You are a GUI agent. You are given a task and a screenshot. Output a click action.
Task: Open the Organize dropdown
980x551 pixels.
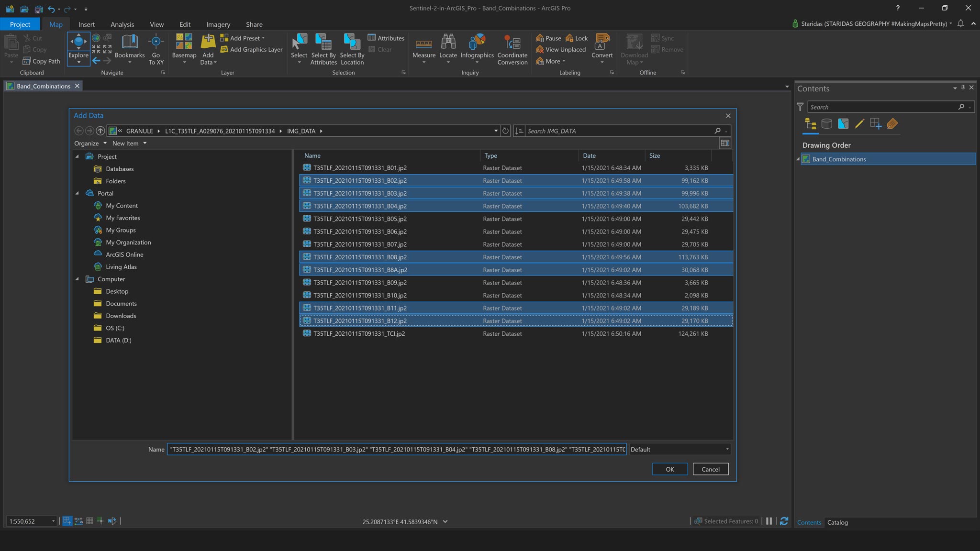coord(90,143)
